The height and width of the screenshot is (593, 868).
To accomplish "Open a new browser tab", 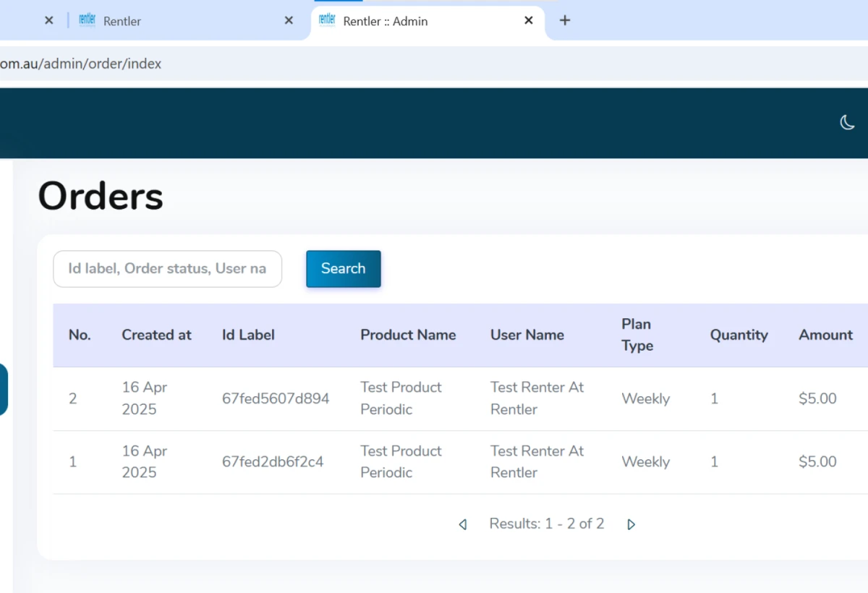I will [x=565, y=20].
